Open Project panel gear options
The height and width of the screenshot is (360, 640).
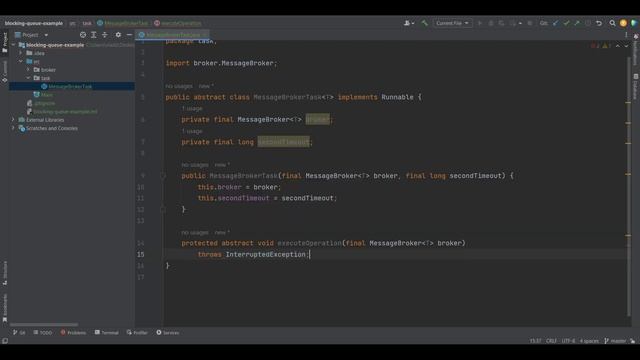tap(118, 35)
